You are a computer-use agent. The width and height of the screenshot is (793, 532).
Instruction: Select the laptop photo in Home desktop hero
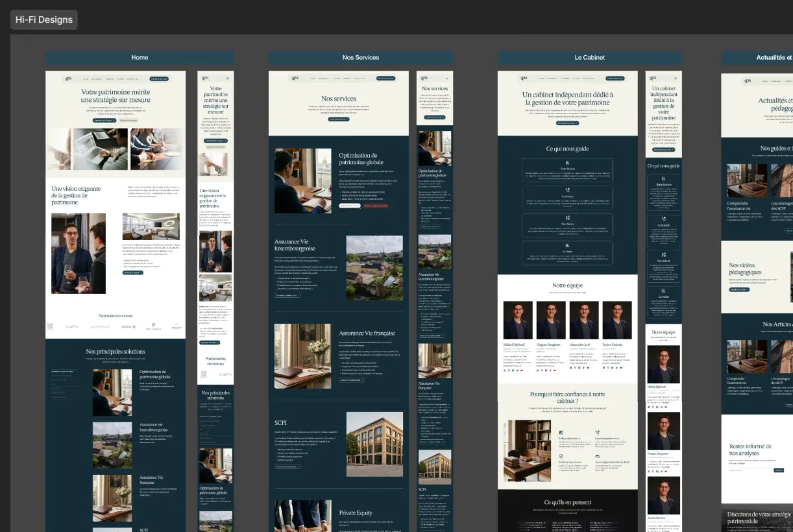pyautogui.click(x=100, y=149)
